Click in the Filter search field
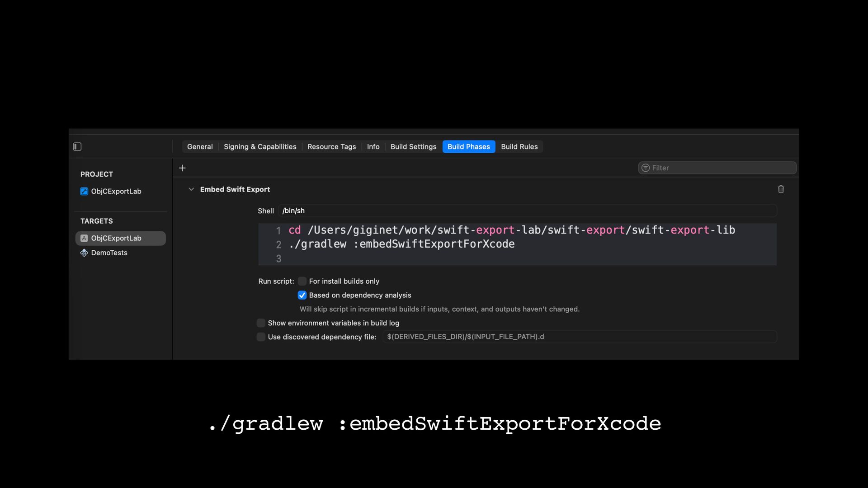Viewport: 868px width, 488px height. pos(721,168)
